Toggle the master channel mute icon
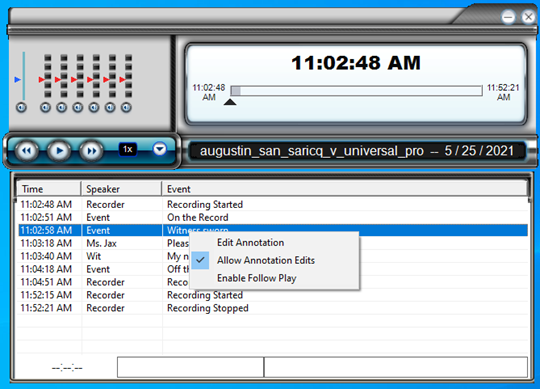540x389 pixels. [x=21, y=108]
